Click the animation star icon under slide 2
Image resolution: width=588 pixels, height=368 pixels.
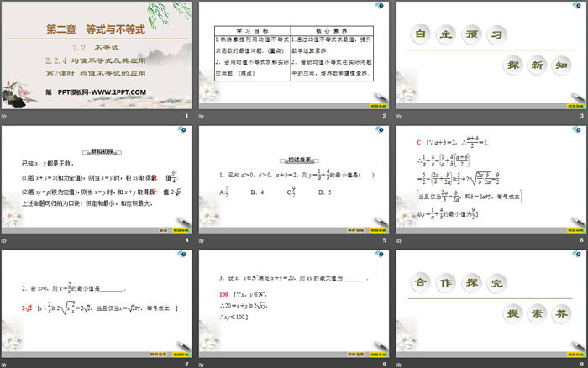[x=202, y=115]
